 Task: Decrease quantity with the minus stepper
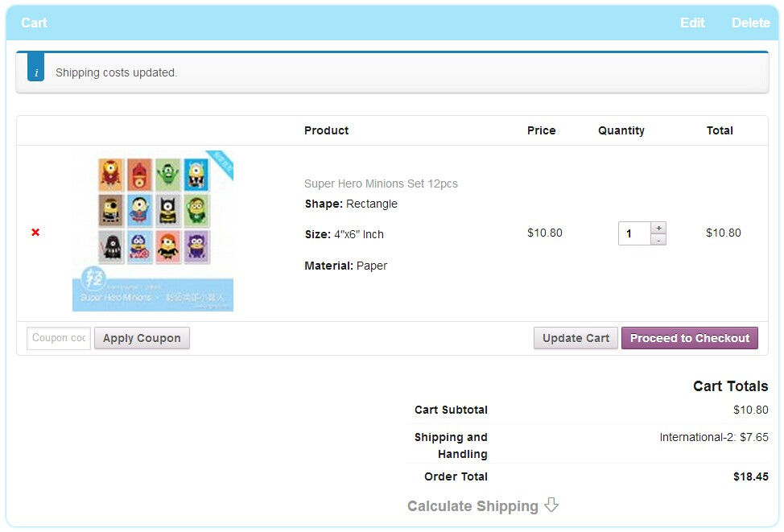click(x=658, y=240)
